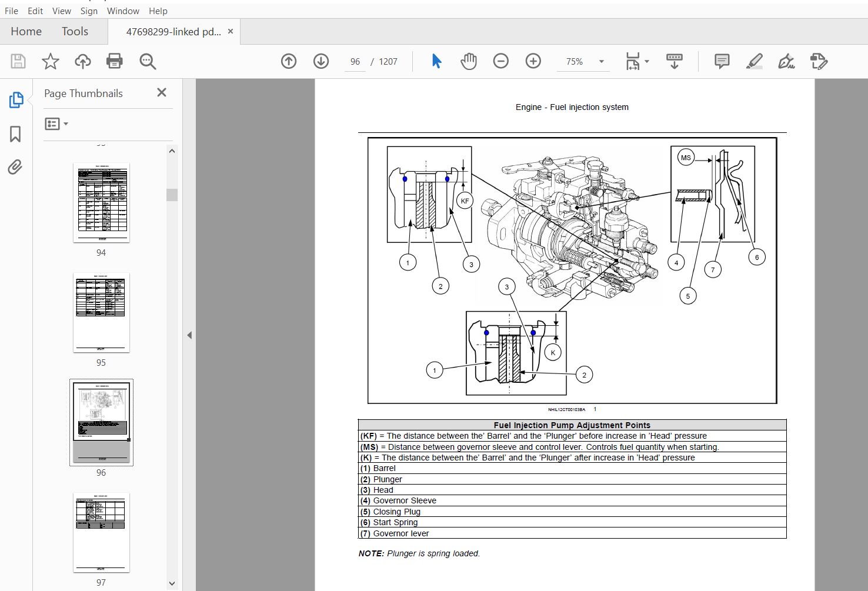Open the Window menu
This screenshot has width=868, height=591.
[x=123, y=11]
